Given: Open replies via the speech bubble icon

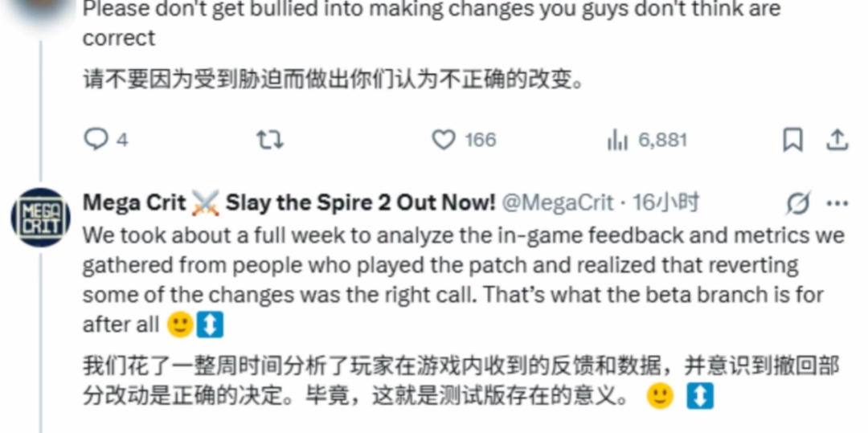Looking at the screenshot, I should pyautogui.click(x=96, y=140).
